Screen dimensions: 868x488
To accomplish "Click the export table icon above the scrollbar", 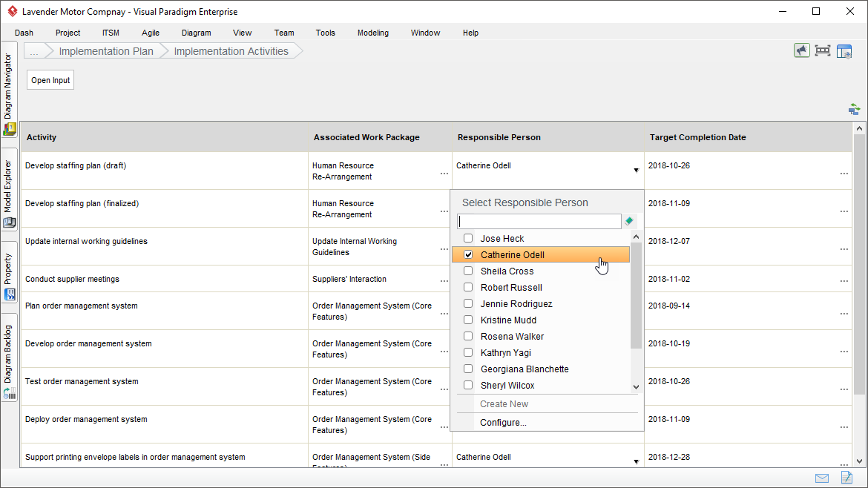I will (x=854, y=109).
